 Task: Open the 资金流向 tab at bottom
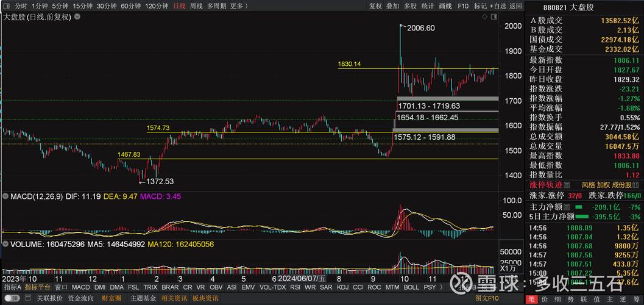coord(81,298)
